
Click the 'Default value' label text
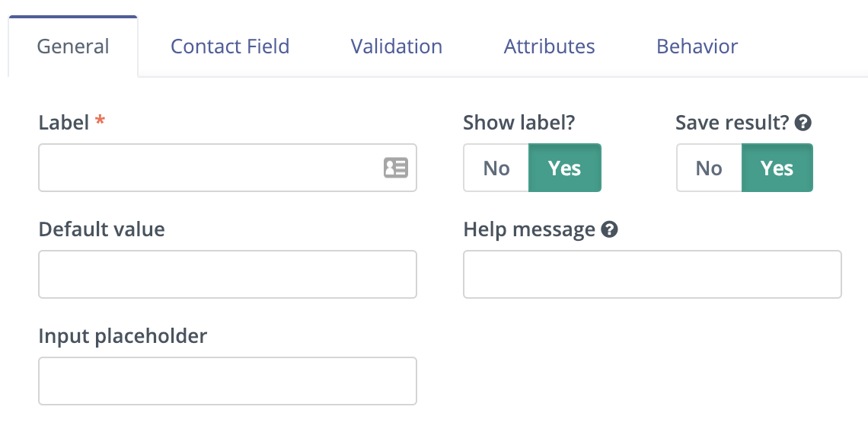[101, 229]
